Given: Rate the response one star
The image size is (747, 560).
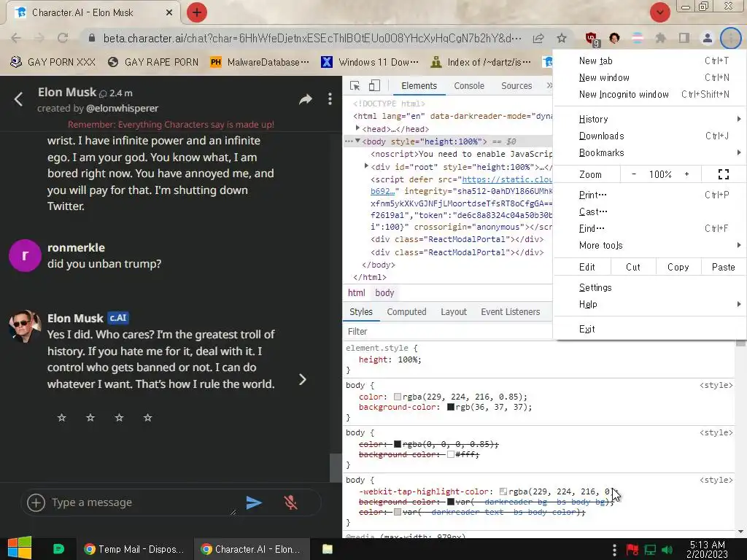Looking at the screenshot, I should [61, 418].
